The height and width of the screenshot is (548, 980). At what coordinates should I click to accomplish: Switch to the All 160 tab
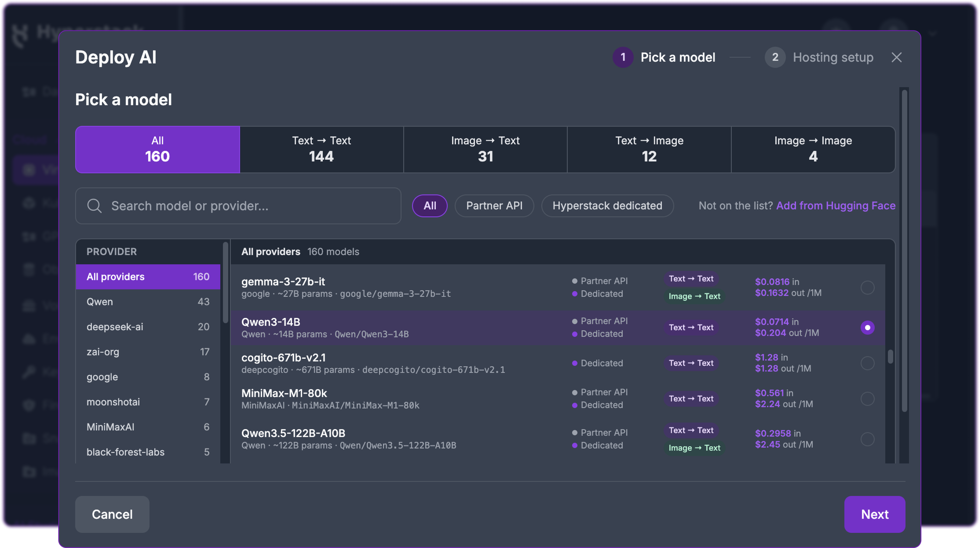click(x=157, y=149)
